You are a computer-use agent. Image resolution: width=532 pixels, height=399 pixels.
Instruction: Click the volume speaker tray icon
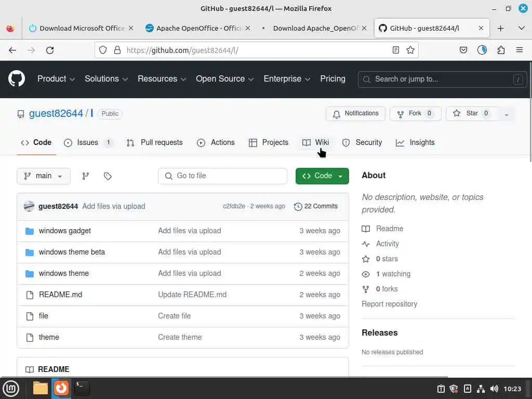click(x=494, y=389)
